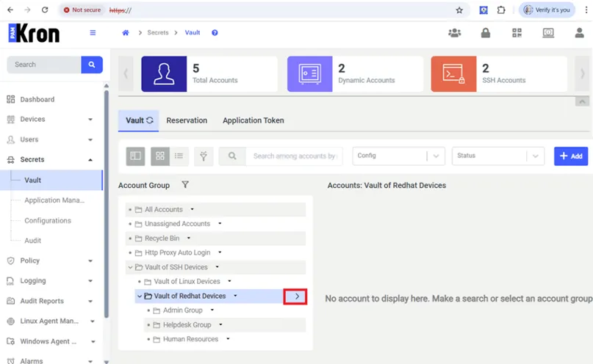Image resolution: width=593 pixels, height=364 pixels.
Task: Click the Kron PAM logo
Action: point(34,33)
